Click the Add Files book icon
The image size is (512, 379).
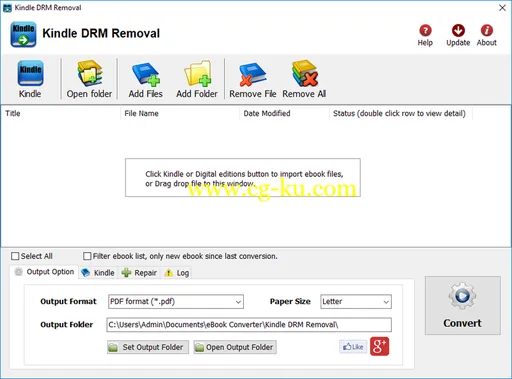(x=146, y=74)
